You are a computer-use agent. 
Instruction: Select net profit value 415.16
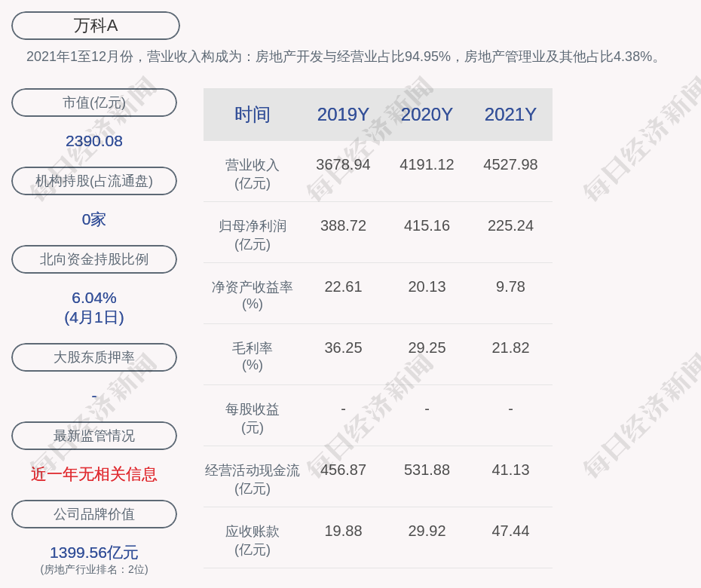tap(427, 226)
